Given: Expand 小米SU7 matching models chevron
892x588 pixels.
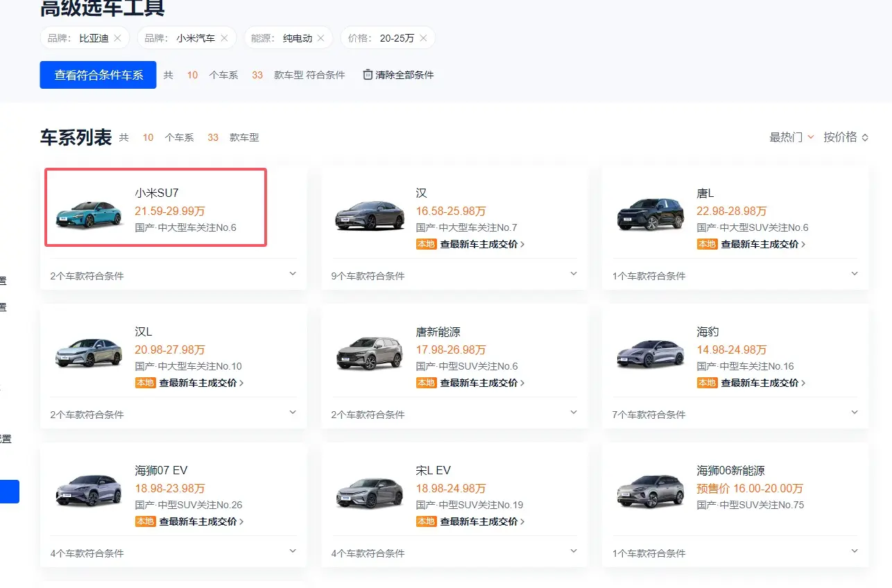Looking at the screenshot, I should click(293, 274).
